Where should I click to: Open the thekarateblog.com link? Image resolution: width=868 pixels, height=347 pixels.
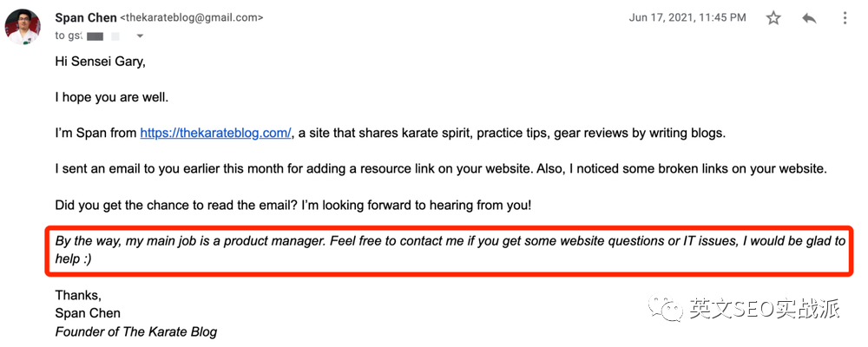pyautogui.click(x=216, y=133)
